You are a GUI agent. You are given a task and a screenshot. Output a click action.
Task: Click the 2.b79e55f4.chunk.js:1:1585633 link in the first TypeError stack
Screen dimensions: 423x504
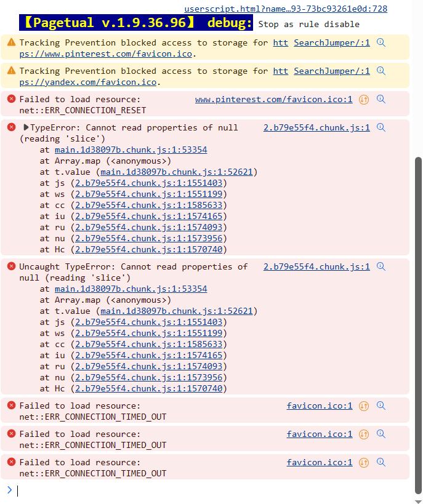coord(149,205)
